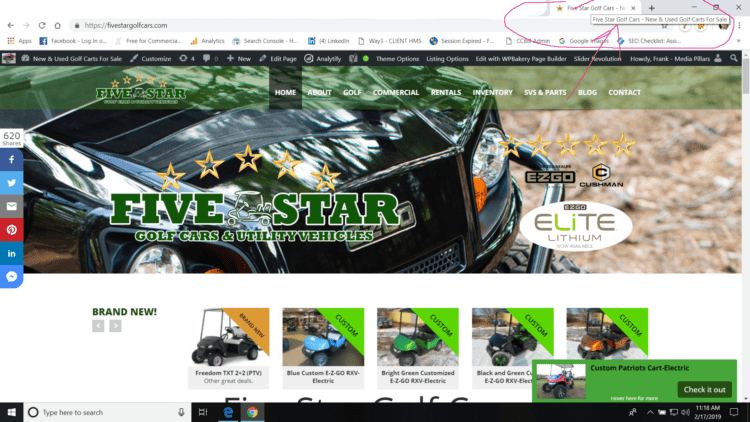Click Edit with WPBakery Page Builder
This screenshot has width=750, height=422.
pyautogui.click(x=521, y=59)
